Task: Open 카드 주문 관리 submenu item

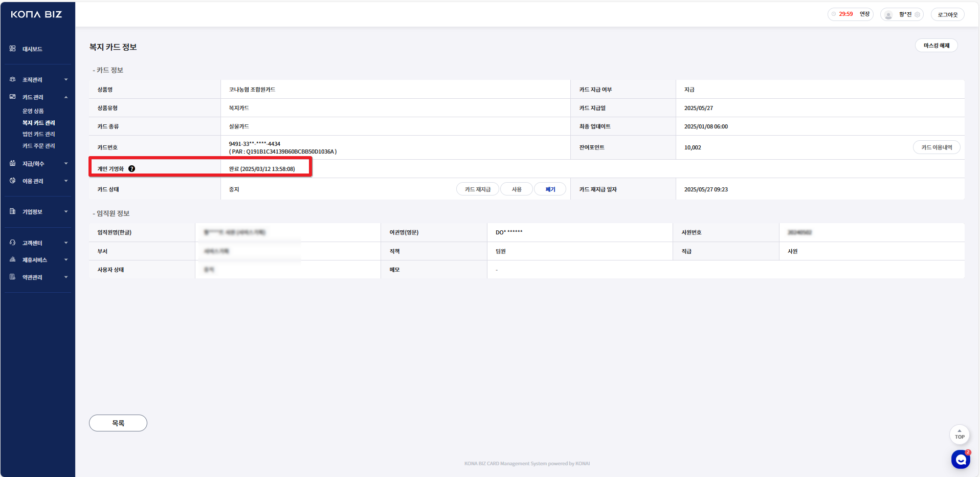Action: 38,146
